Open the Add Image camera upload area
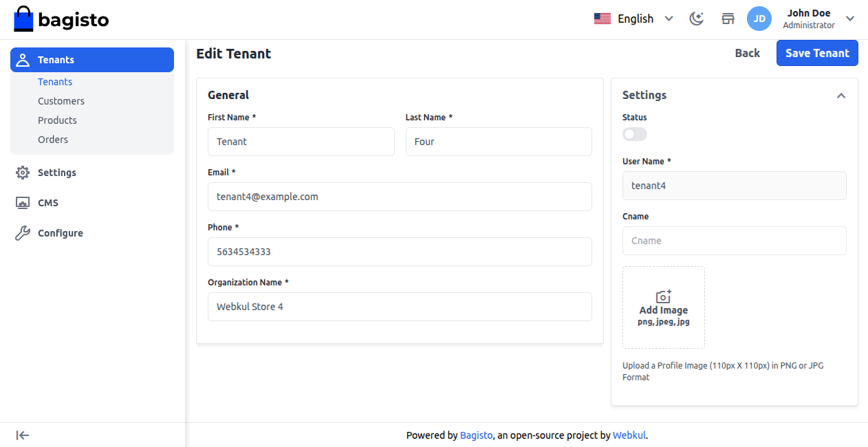 [663, 307]
